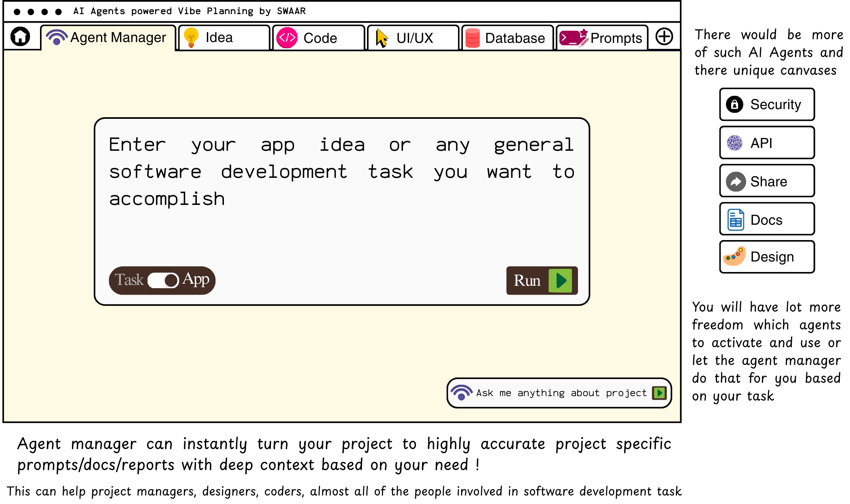Open the API agent icon

735,143
